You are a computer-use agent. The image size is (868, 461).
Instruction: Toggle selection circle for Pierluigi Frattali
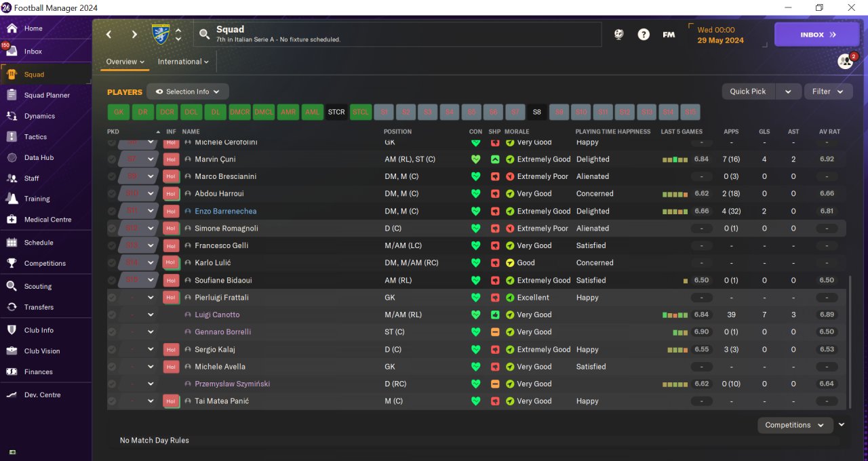(x=112, y=298)
